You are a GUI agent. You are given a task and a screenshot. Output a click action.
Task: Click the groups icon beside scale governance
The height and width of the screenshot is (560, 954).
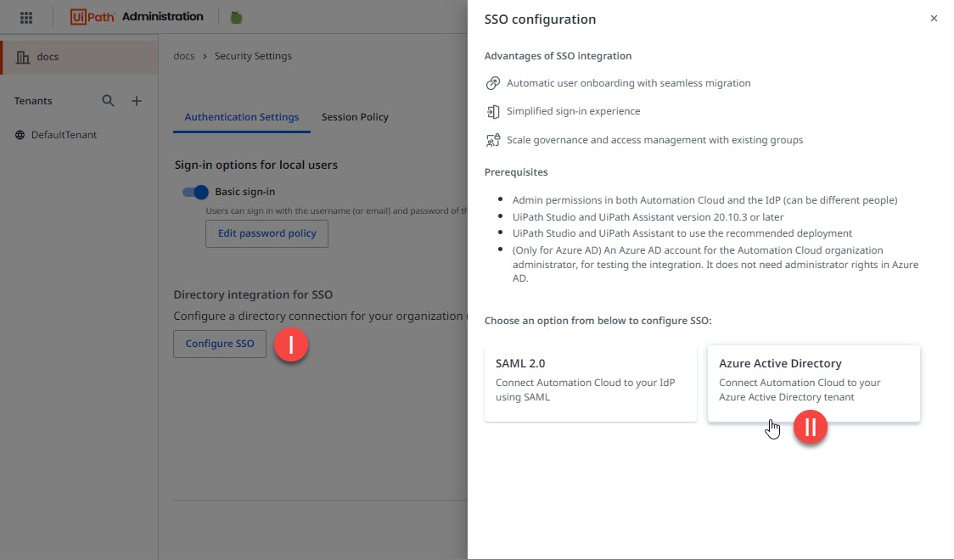(x=493, y=140)
